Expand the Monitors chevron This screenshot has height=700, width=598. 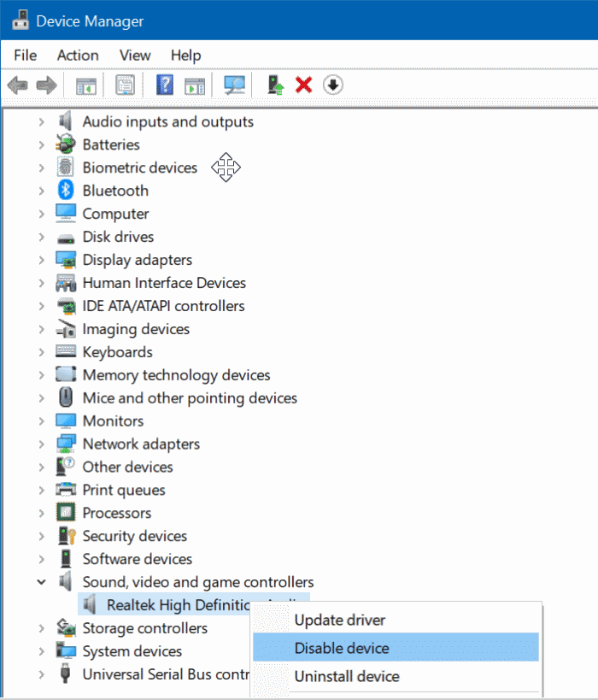coord(42,421)
